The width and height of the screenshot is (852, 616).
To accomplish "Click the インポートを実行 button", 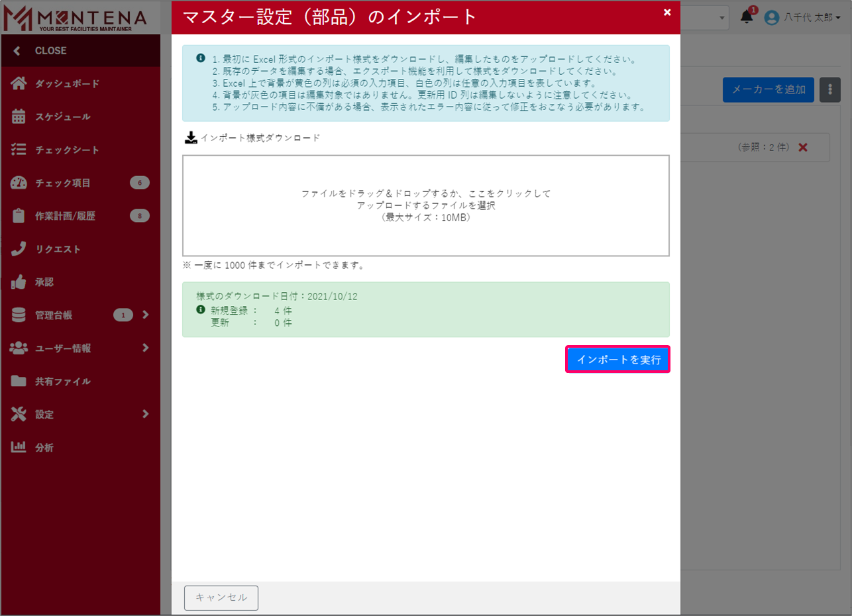I will pyautogui.click(x=618, y=360).
